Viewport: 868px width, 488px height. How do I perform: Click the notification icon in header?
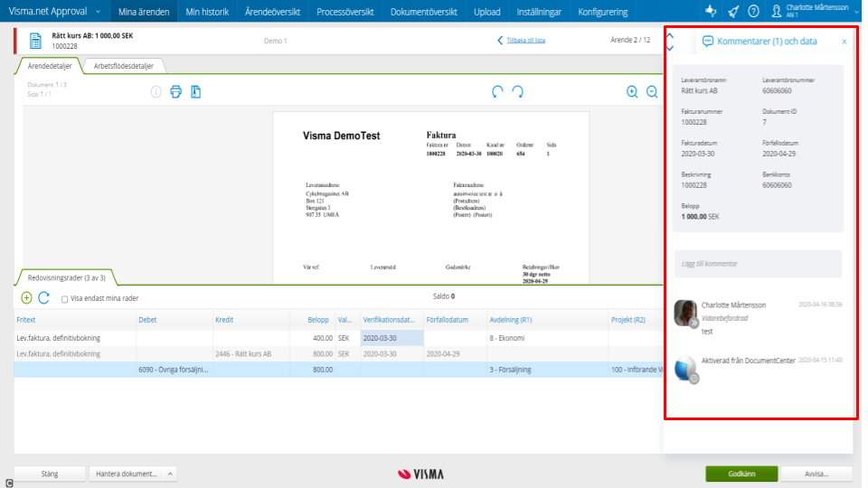coord(712,11)
